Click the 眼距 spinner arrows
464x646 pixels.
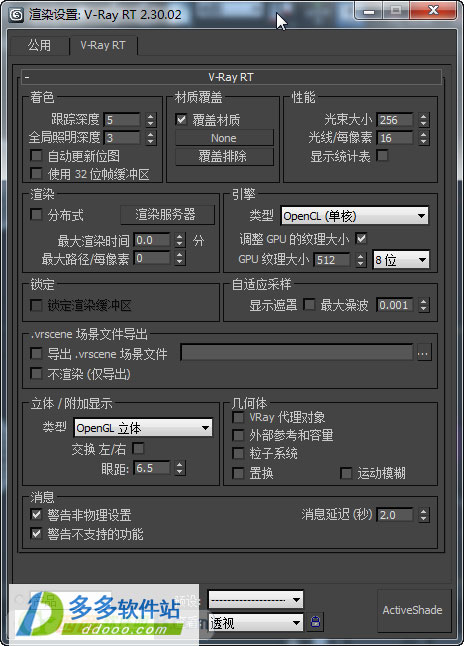(180, 468)
